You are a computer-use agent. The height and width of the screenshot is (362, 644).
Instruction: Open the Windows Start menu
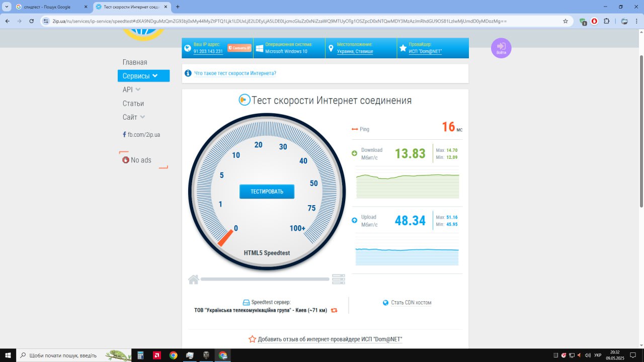click(x=8, y=355)
